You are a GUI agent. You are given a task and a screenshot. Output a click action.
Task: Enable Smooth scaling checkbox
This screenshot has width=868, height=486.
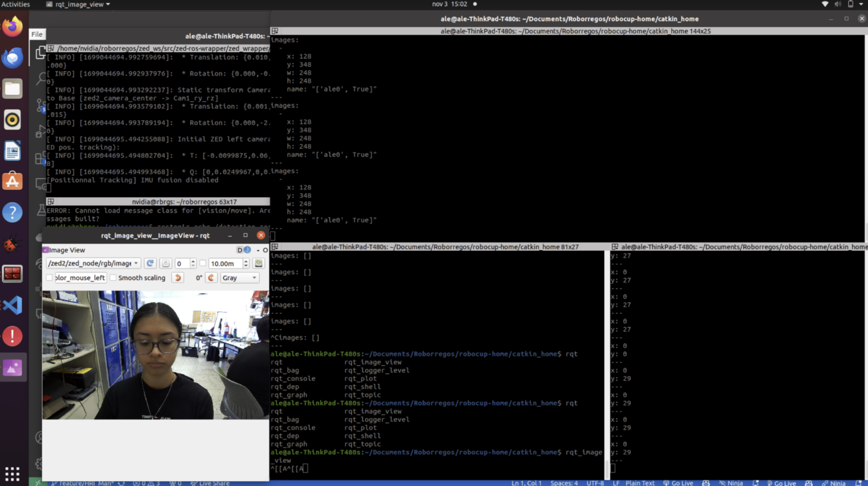pos(113,278)
